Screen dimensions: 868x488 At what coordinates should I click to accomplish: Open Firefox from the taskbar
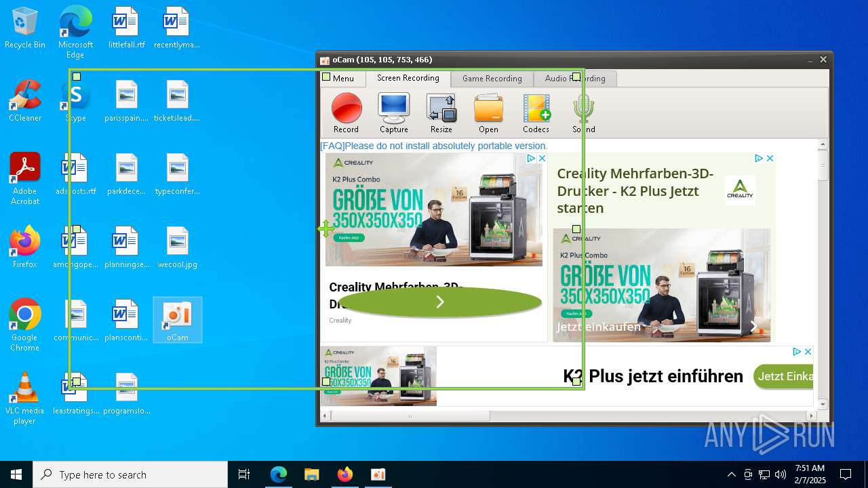pos(344,474)
